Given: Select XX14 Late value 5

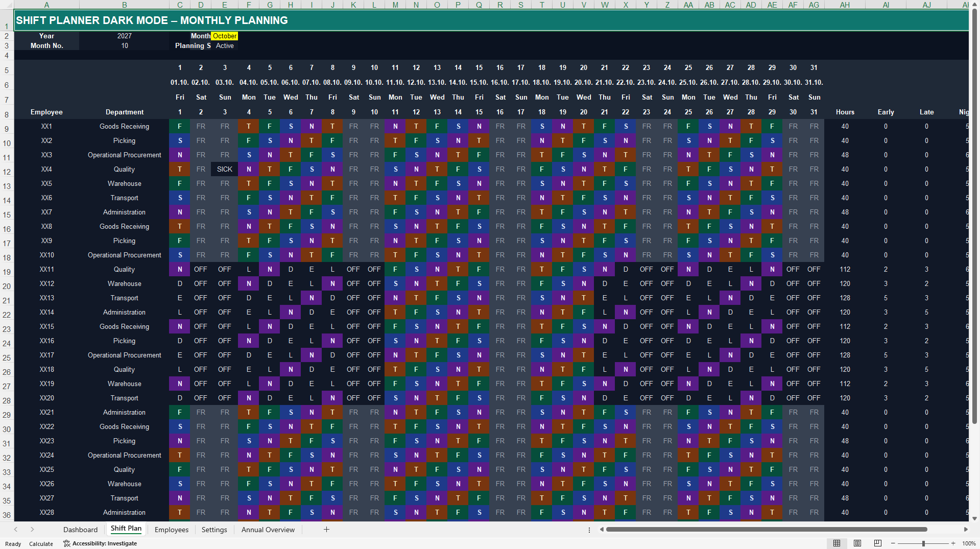Looking at the screenshot, I should click(x=926, y=312).
